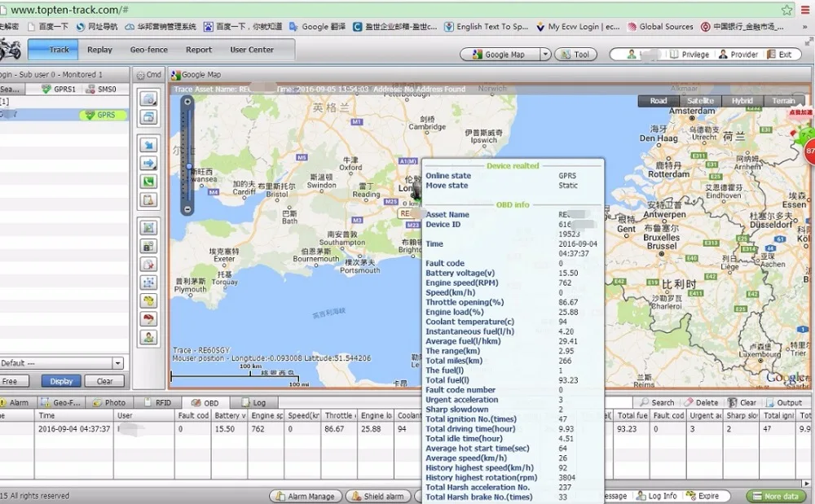Click map zoom-out minus button
Viewport: 815px width, 504px height.
187,209
